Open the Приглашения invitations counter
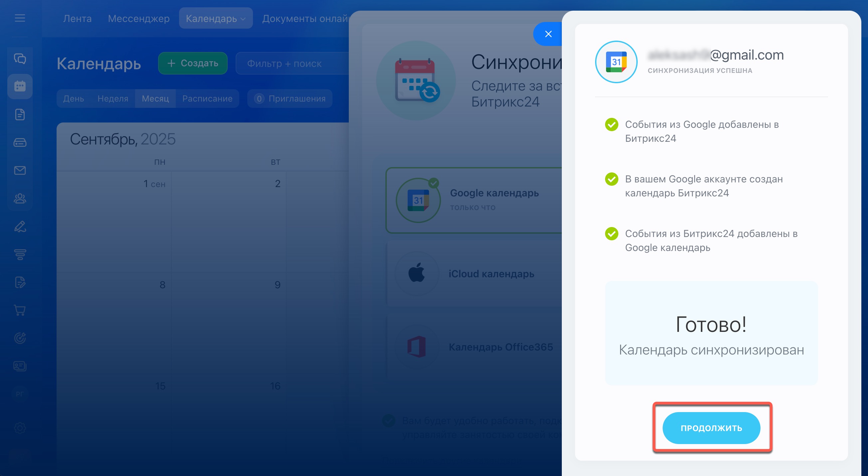This screenshot has width=868, height=476. click(290, 99)
